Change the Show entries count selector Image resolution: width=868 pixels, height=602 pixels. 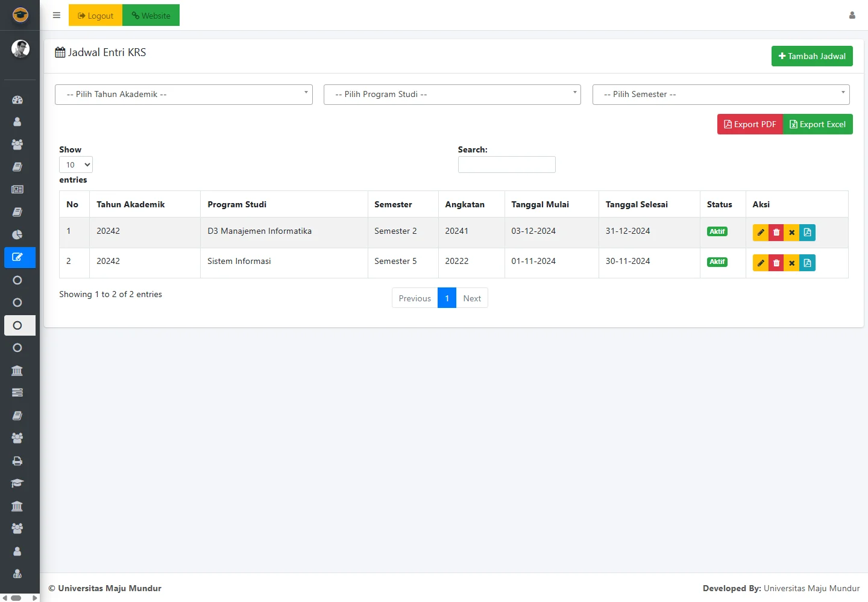tap(76, 165)
